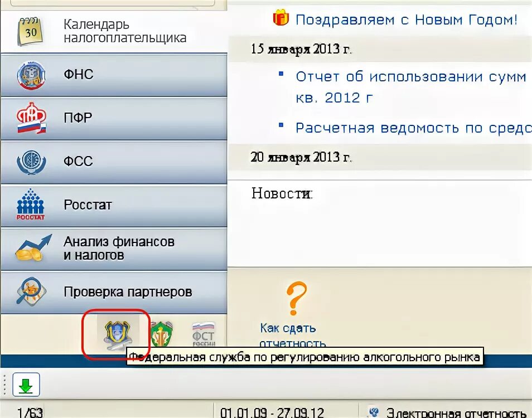Click the 01.01.09 - 27.09.12 period field

(272, 412)
